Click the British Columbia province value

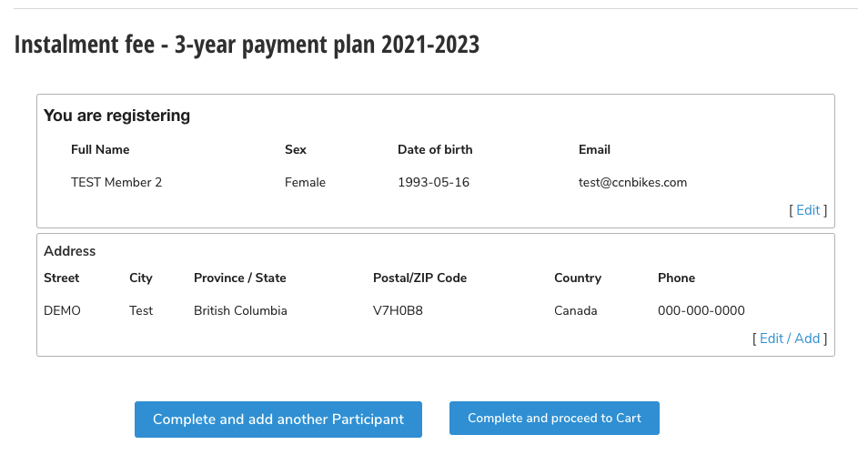coord(240,310)
